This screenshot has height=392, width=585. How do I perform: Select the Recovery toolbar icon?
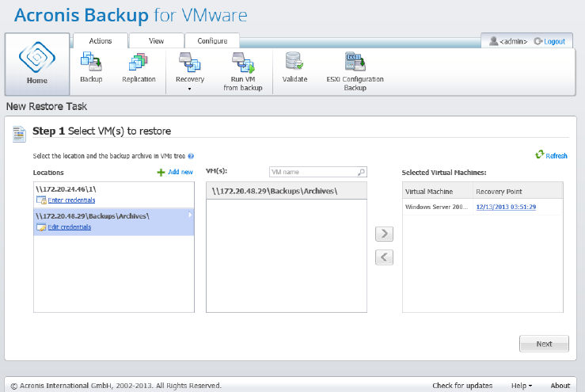point(189,62)
